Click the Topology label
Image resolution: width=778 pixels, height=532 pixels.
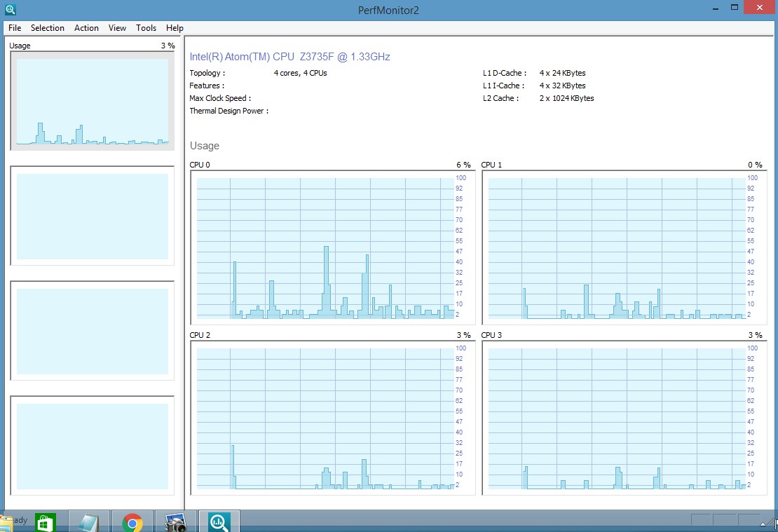(x=207, y=73)
